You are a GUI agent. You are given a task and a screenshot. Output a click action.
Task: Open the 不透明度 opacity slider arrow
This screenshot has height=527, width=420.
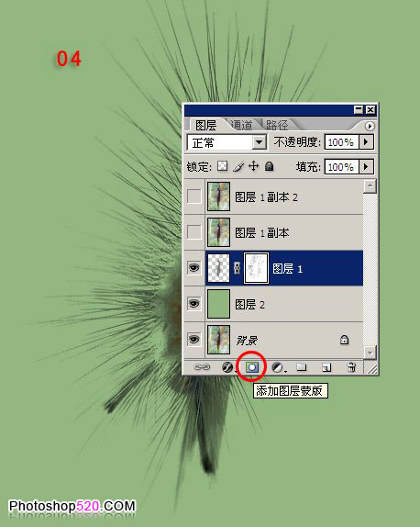[x=366, y=141]
